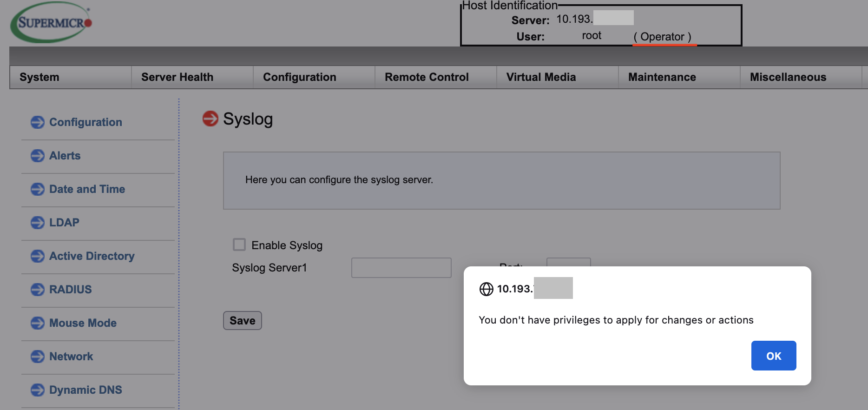Image resolution: width=868 pixels, height=410 pixels.
Task: Click the arrow icon beside Active Directory
Action: 38,256
